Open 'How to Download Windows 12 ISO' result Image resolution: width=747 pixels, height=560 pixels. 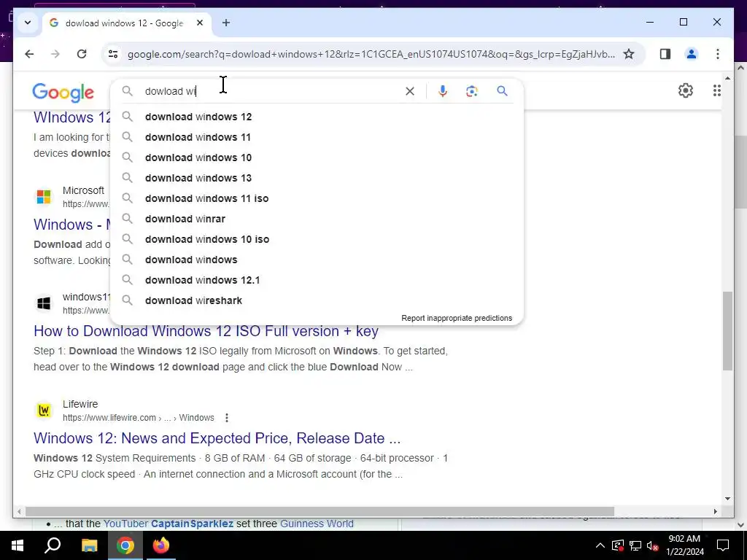[206, 331]
